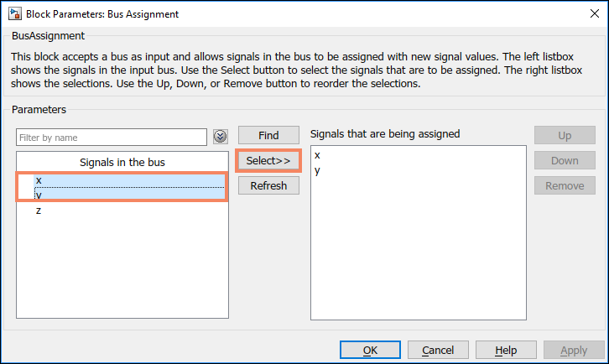The image size is (609, 364).
Task: Pick x in the assigned signals list
Action: pos(318,156)
